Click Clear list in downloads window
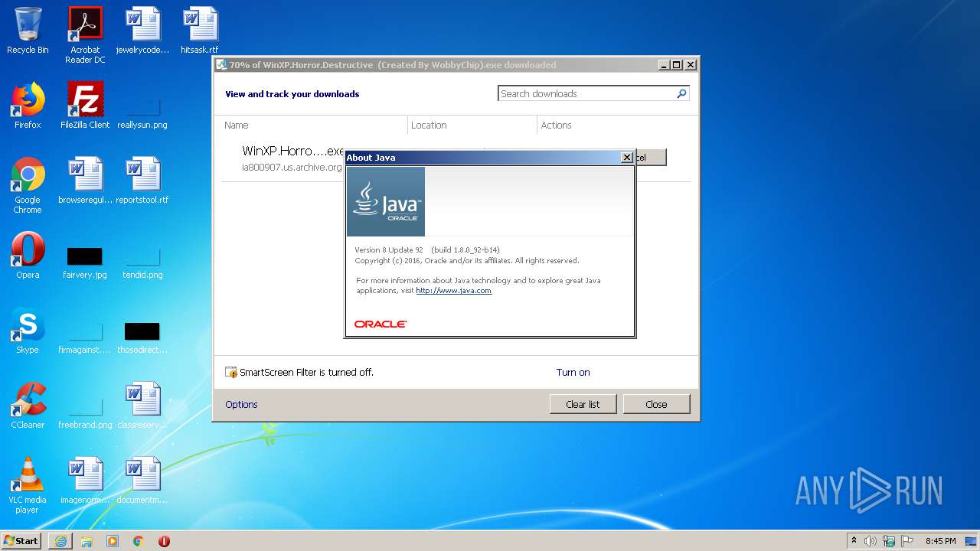Image resolution: width=980 pixels, height=551 pixels. pyautogui.click(x=583, y=404)
